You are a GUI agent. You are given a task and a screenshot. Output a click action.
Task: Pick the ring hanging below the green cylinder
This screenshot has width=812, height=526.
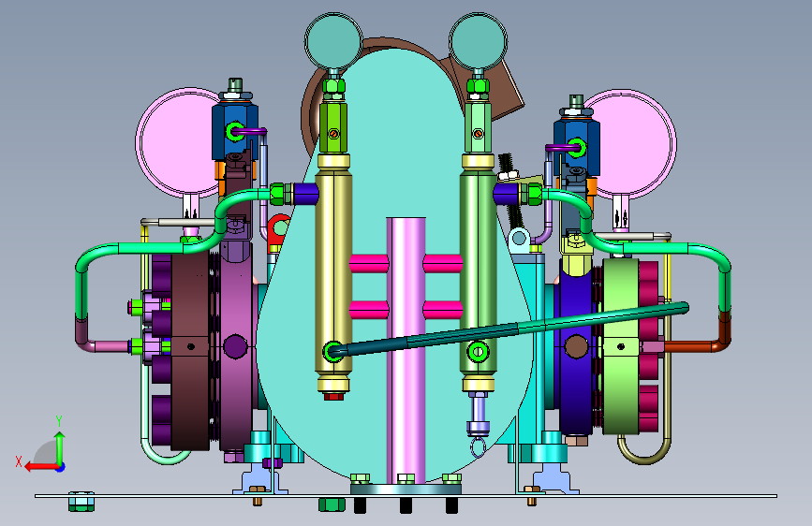pyautogui.click(x=478, y=448)
